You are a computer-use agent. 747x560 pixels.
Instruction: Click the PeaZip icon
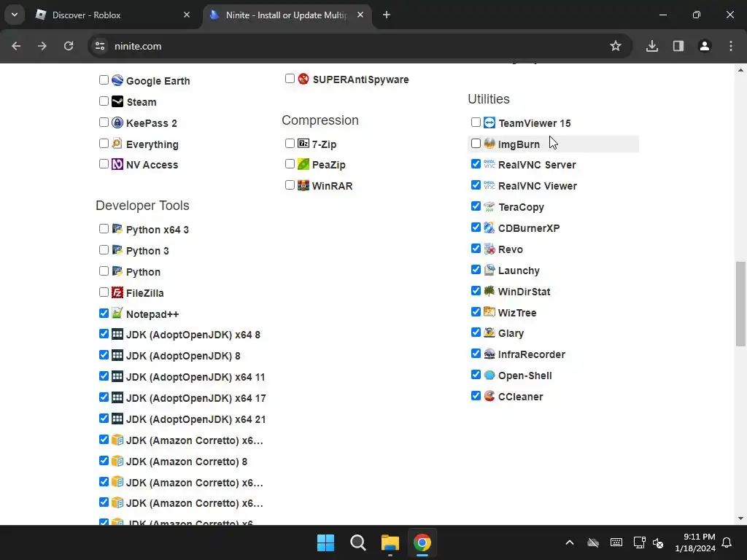pyautogui.click(x=303, y=164)
